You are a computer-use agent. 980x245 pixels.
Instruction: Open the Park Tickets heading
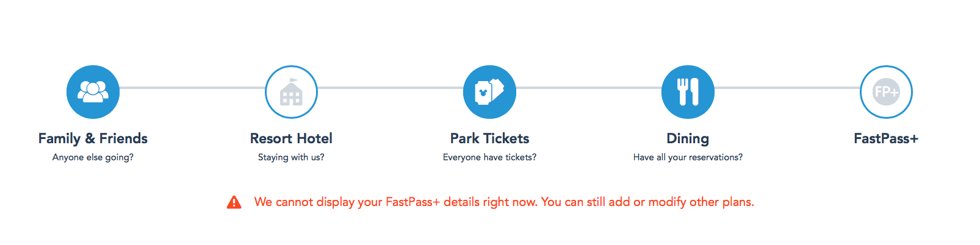coord(489,138)
